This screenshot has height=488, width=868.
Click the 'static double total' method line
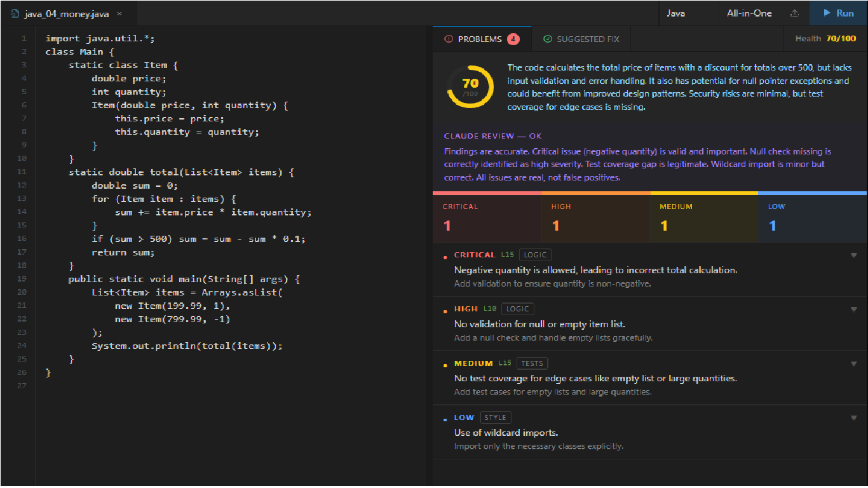point(181,172)
